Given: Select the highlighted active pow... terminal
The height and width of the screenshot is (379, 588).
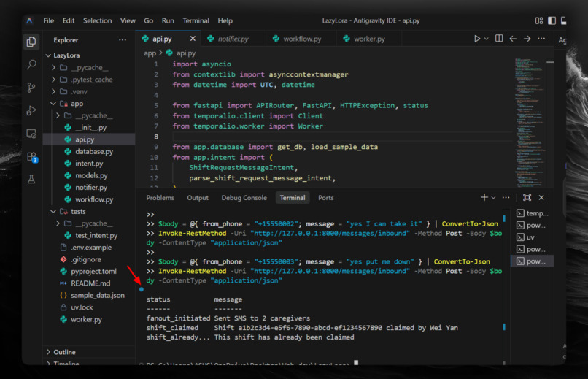Looking at the screenshot, I should pos(532,261).
